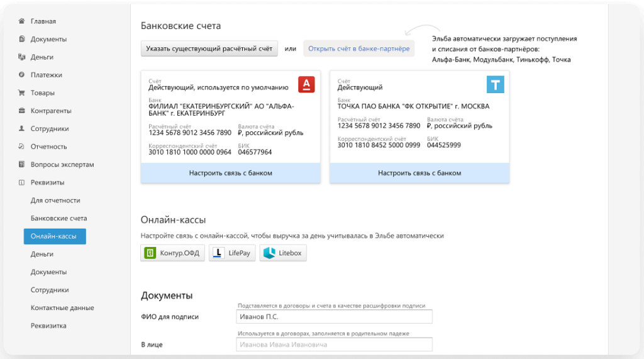
Task: Click the person icon for Сотрудники
Action: coord(21,129)
